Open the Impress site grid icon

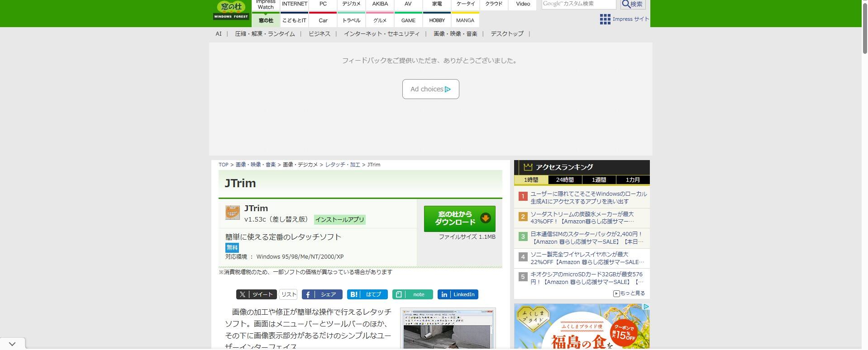click(605, 19)
